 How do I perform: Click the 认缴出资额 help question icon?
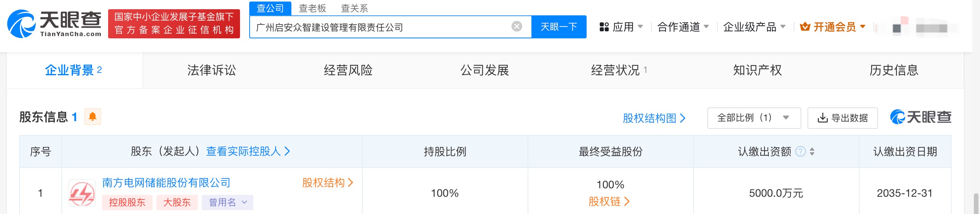[x=800, y=151]
